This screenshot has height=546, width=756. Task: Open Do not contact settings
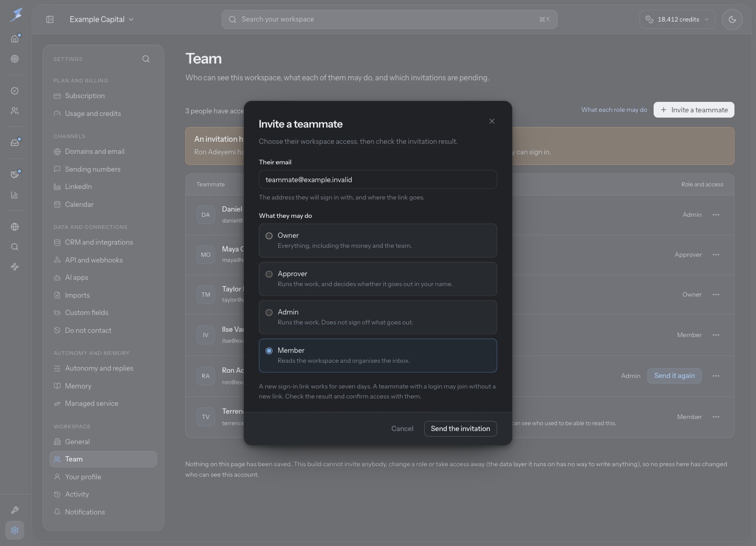(x=103, y=331)
